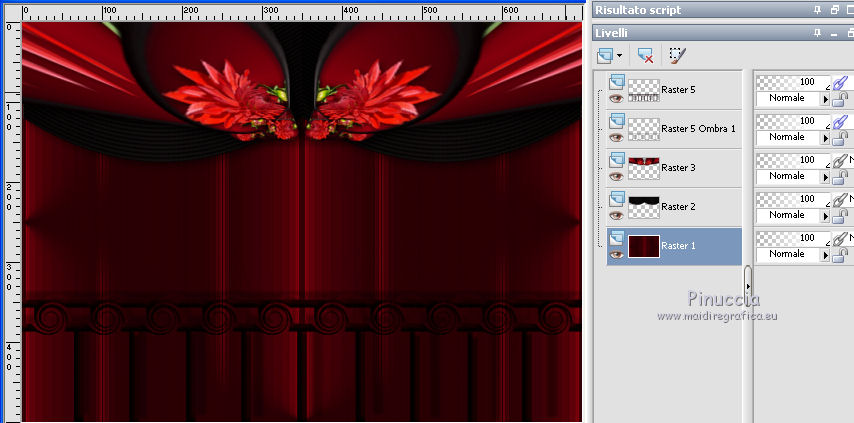Hide the Raster 5 Ombra 1 layer
Image resolution: width=854 pixels, height=423 pixels.
tap(616, 138)
